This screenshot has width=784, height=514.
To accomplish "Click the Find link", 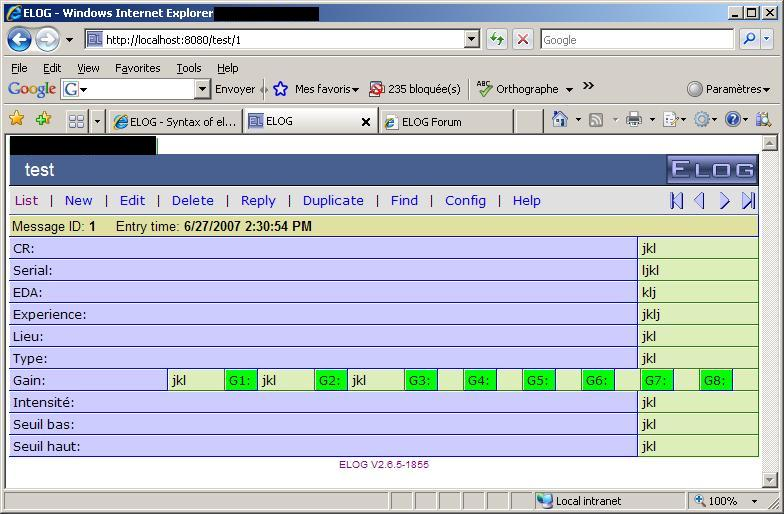I will (x=404, y=200).
